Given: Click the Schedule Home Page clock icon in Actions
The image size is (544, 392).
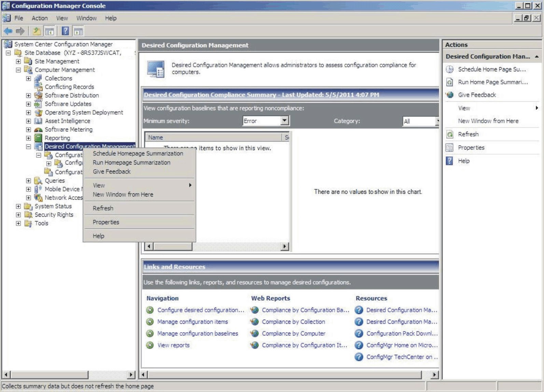Looking at the screenshot, I should tap(450, 69).
